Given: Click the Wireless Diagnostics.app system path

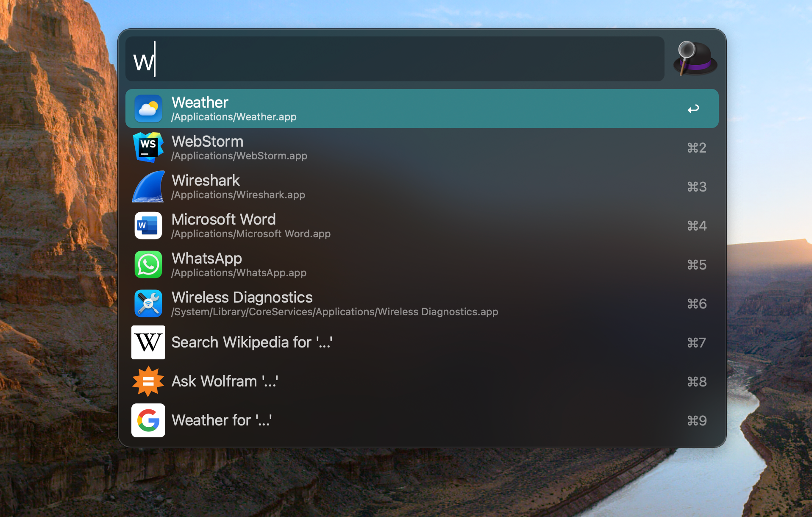Looking at the screenshot, I should click(x=335, y=312).
